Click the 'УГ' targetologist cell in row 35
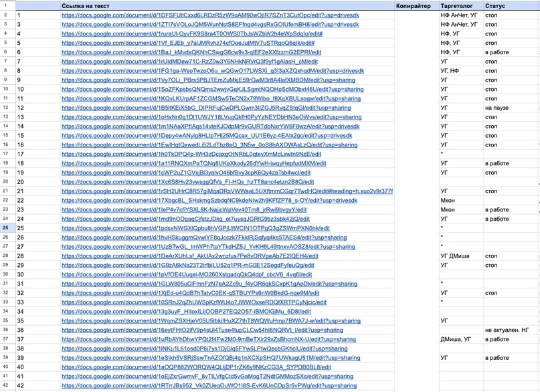The width and height of the screenshot is (540, 392). tap(461, 321)
